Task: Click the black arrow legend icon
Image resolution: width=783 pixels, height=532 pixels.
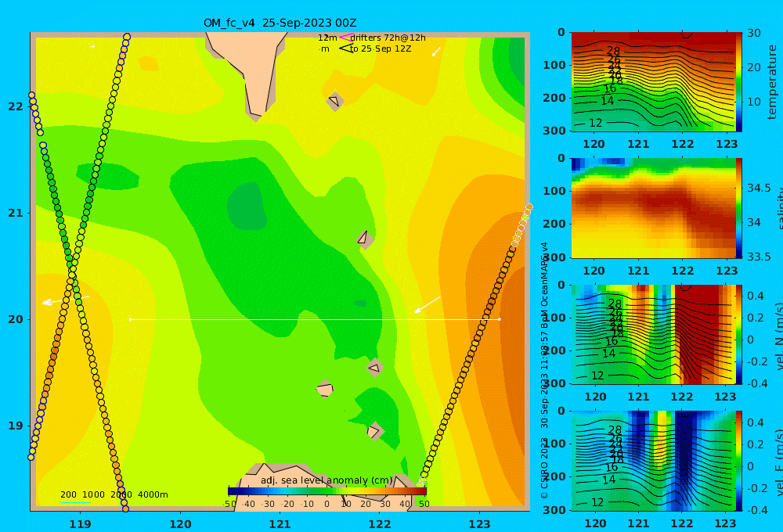Action: click(x=345, y=49)
